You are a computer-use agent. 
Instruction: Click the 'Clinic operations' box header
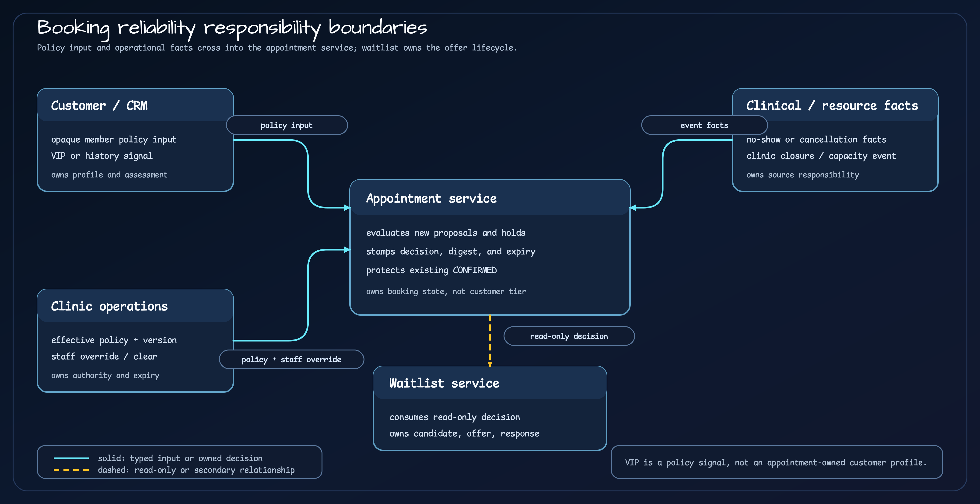click(x=135, y=306)
